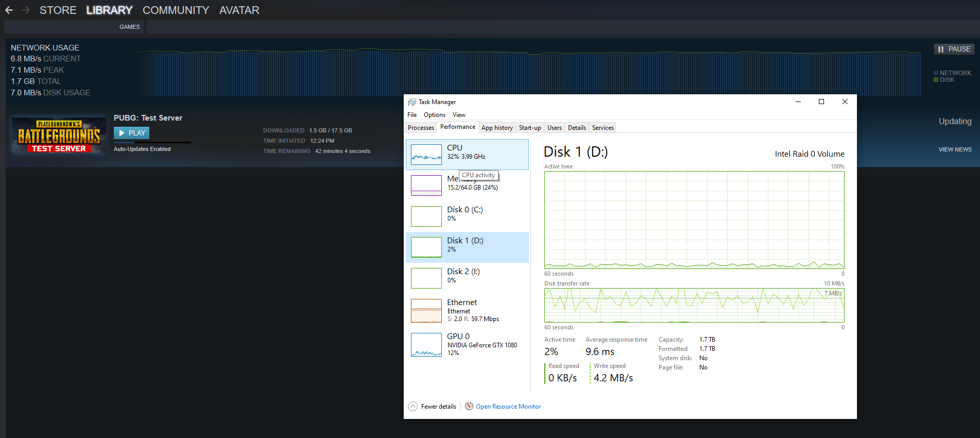Open the STORE section in Steam
The image size is (980, 438).
tap(58, 10)
